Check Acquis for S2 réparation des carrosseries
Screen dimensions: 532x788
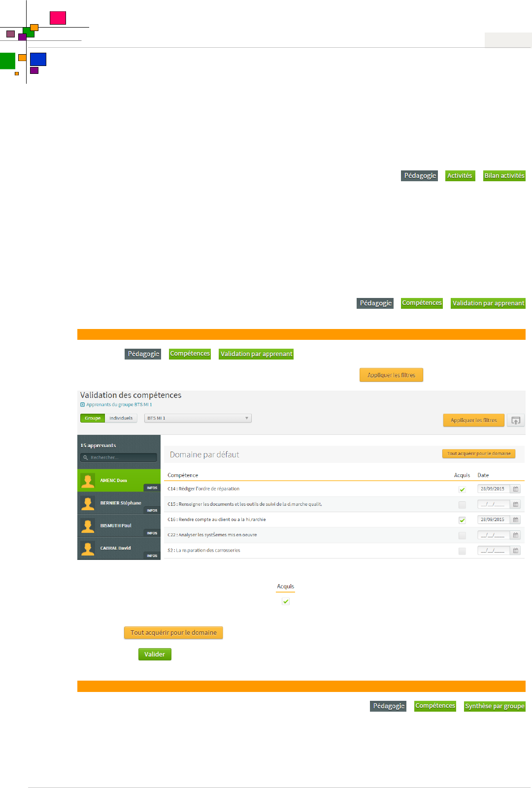(462, 551)
